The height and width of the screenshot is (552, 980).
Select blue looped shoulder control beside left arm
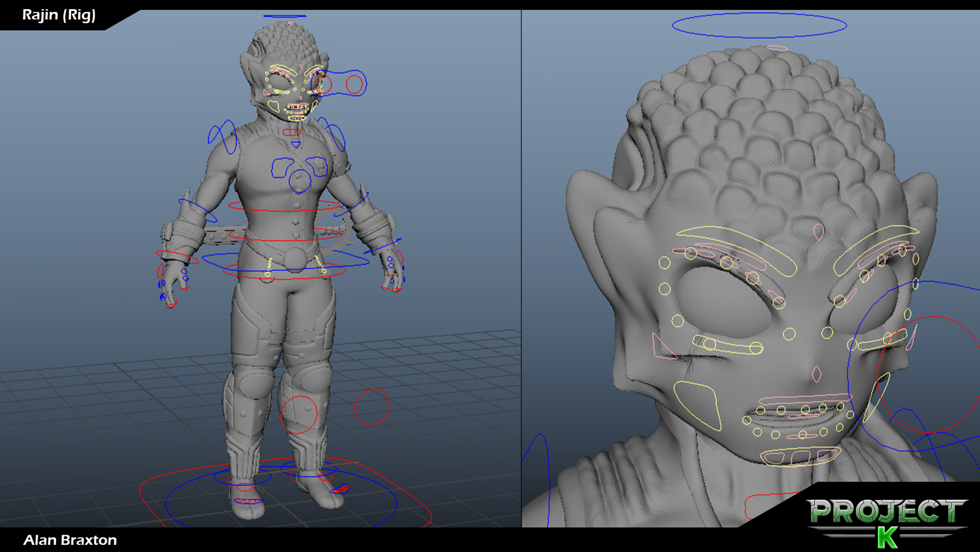pyautogui.click(x=222, y=136)
